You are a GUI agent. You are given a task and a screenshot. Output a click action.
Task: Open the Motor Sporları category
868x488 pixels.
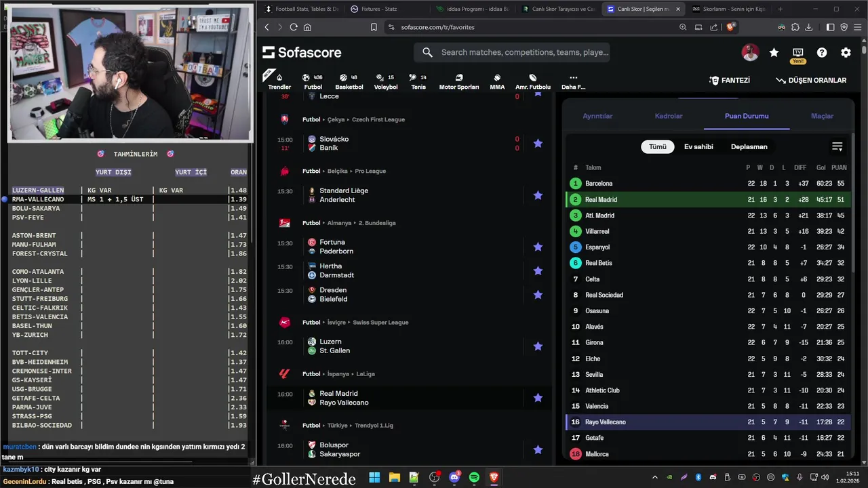coord(459,81)
